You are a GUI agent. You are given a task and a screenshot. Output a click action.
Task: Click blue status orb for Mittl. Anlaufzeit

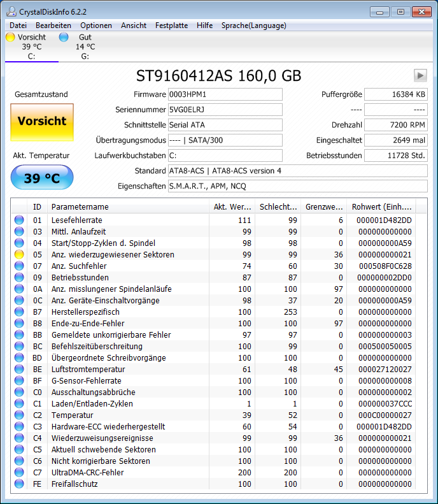tap(19, 231)
